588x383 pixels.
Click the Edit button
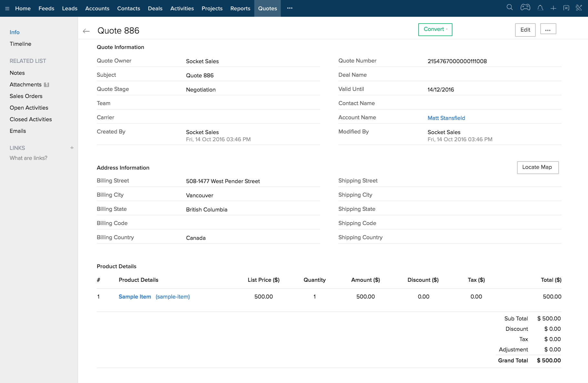[x=525, y=30]
